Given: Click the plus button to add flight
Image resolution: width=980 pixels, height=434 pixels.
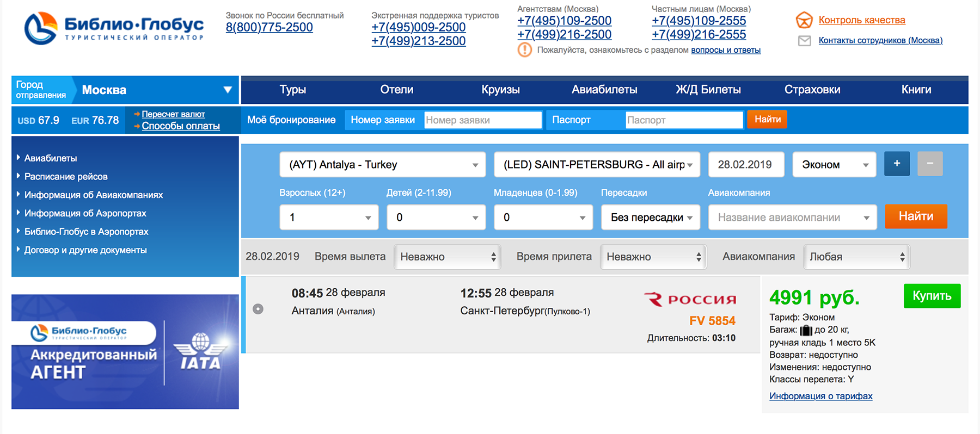Looking at the screenshot, I should pos(897,164).
